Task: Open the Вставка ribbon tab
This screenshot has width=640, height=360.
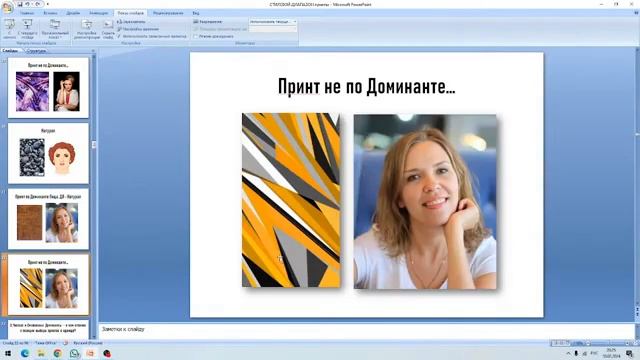Action: click(50, 13)
